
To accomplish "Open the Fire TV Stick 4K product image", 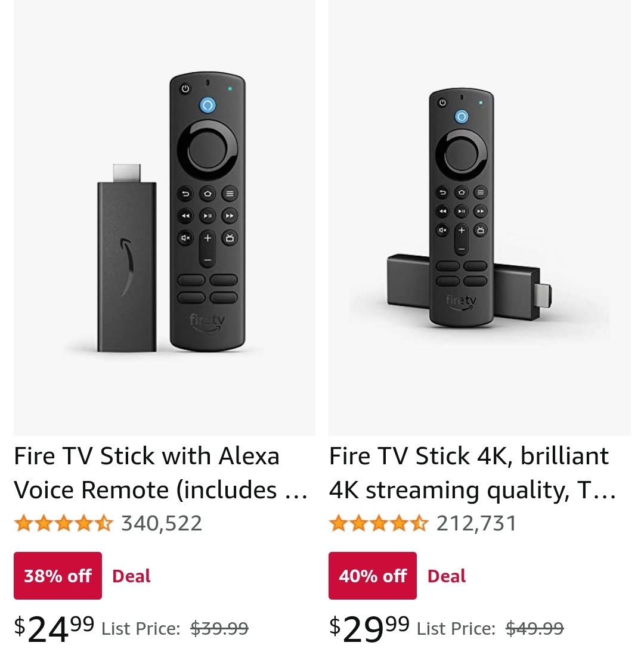I will point(479,218).
